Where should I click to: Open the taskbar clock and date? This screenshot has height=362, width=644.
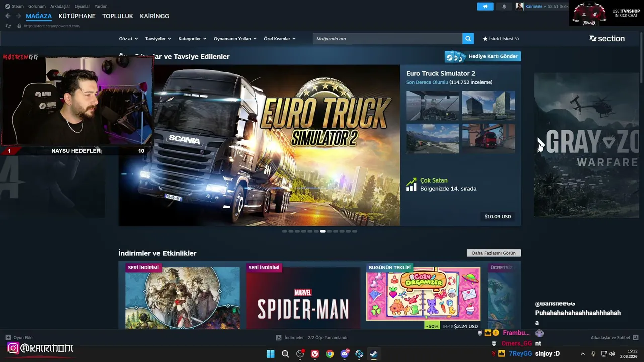pos(629,354)
